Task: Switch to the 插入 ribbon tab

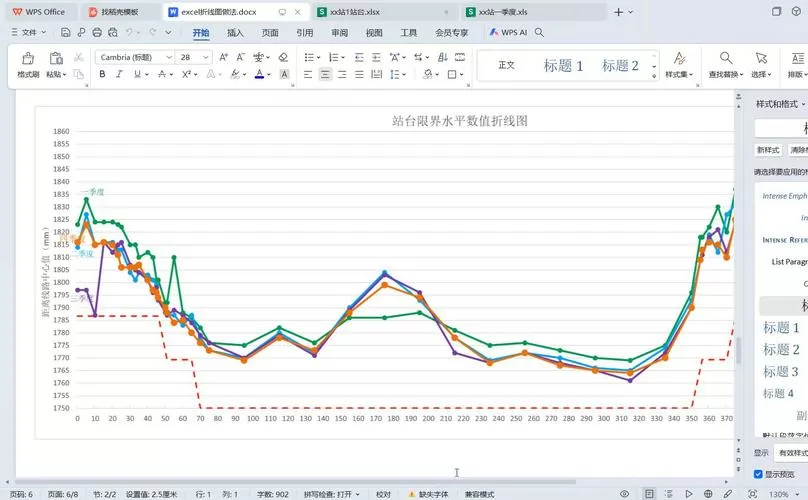Action: [235, 32]
